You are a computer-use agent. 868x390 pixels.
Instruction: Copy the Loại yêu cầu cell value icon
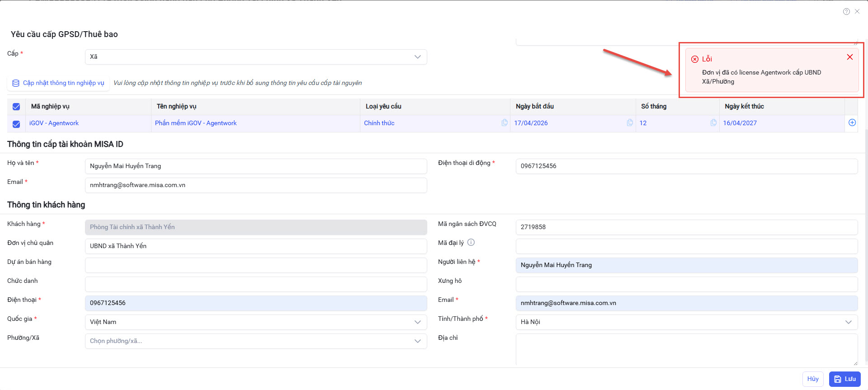pyautogui.click(x=504, y=123)
